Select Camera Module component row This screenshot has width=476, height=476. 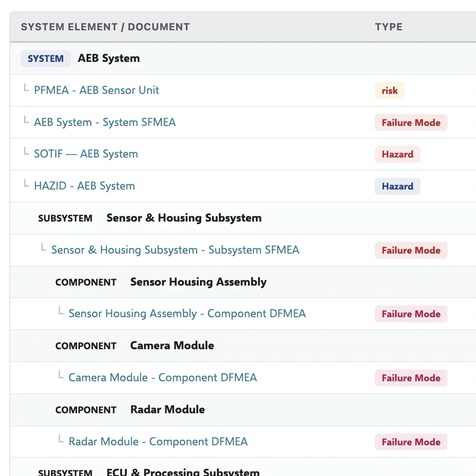tap(243, 346)
